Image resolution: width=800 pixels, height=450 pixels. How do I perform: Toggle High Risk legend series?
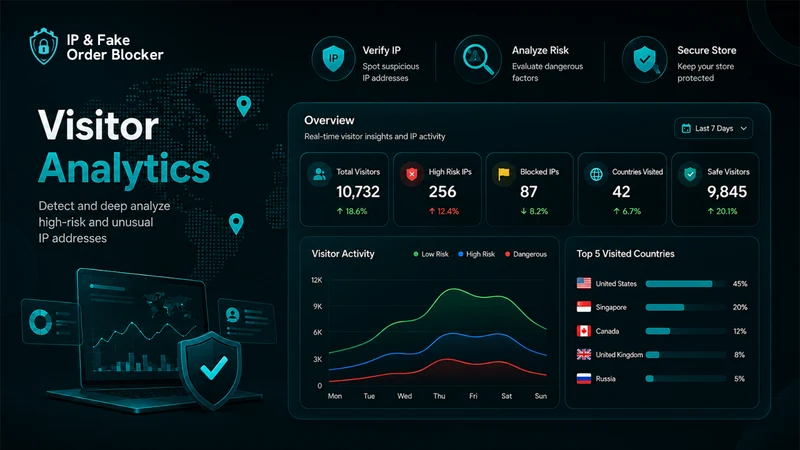(477, 254)
